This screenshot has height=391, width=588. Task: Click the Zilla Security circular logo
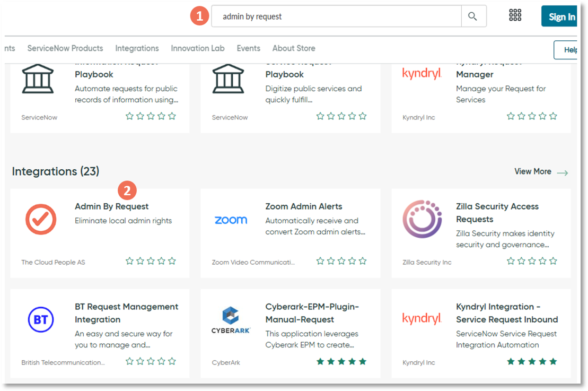click(422, 219)
